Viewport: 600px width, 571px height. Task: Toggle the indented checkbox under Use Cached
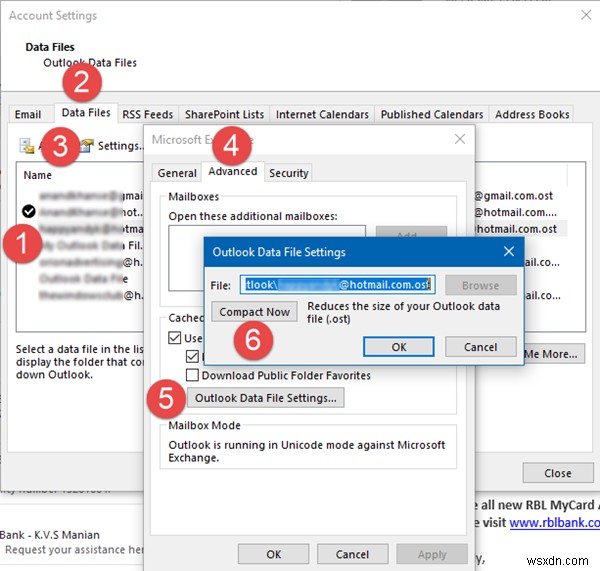[192, 356]
